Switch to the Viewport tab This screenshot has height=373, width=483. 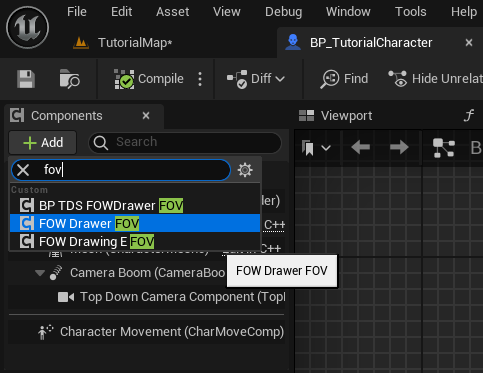(335, 116)
